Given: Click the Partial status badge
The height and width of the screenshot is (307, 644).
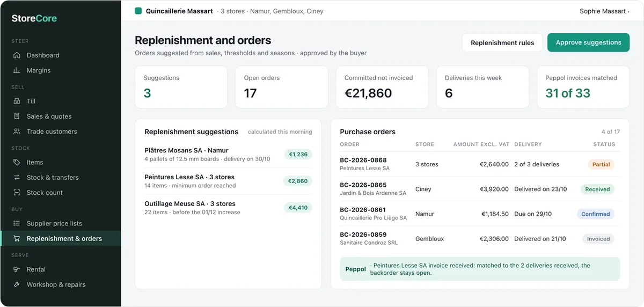Looking at the screenshot, I should pos(601,164).
